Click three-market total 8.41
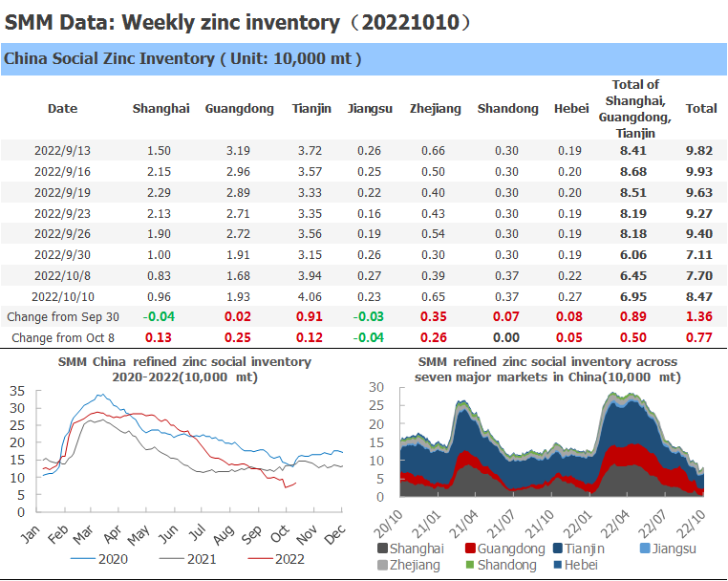728x581 pixels. click(633, 151)
